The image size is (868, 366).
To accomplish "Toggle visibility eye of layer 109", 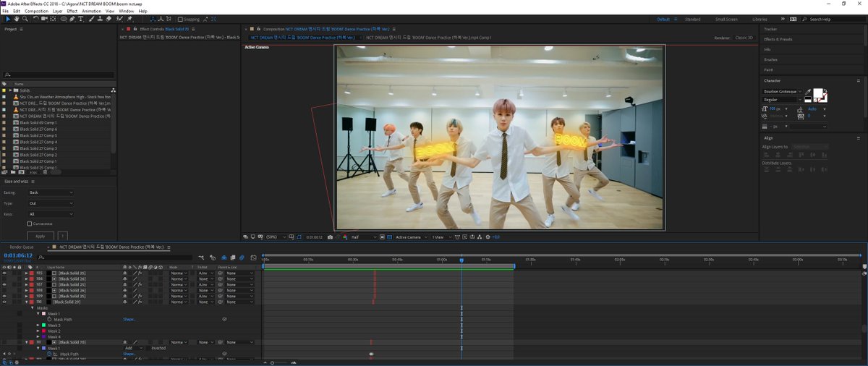I will pos(4,296).
